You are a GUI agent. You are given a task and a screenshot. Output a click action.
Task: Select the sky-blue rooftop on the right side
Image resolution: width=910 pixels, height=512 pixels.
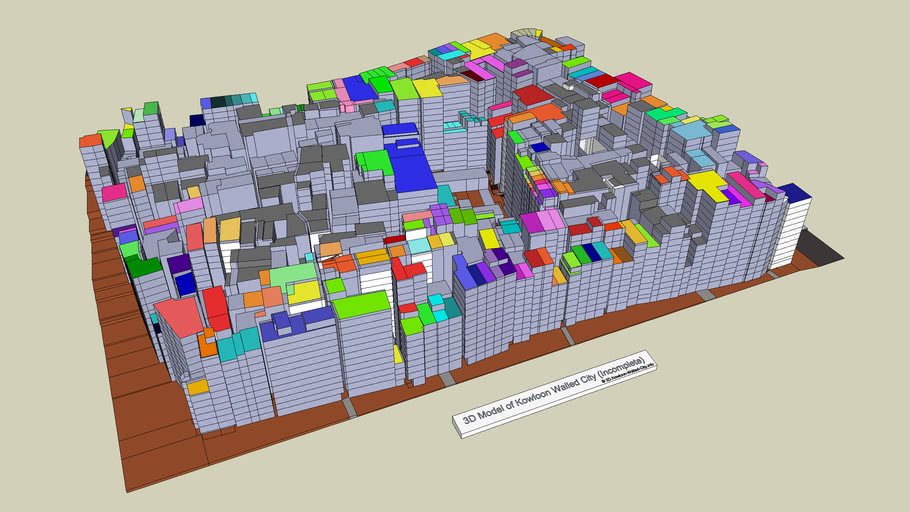691,130
